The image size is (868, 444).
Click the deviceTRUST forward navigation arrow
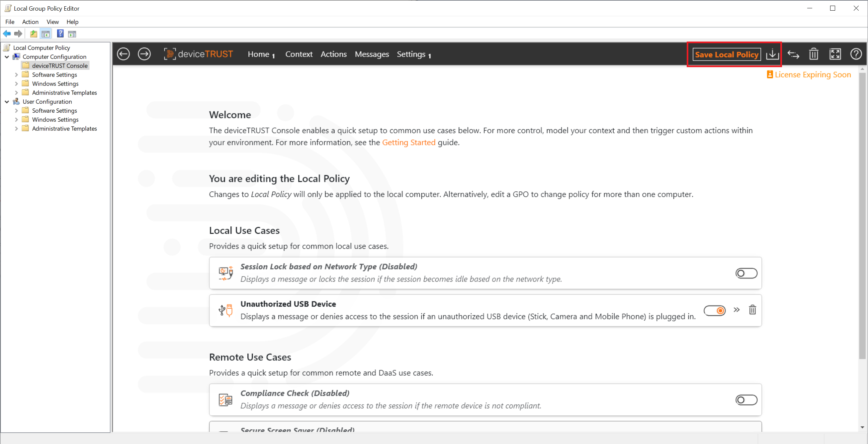point(144,54)
